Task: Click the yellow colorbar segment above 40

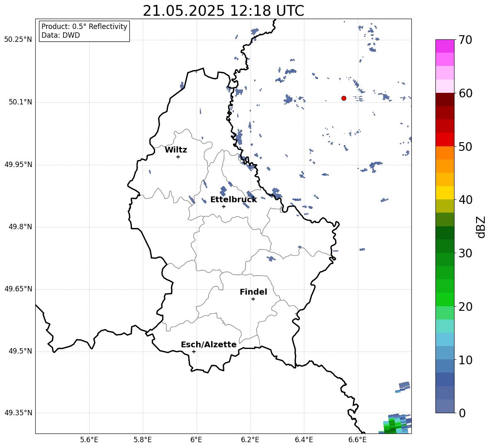Action: point(445,192)
